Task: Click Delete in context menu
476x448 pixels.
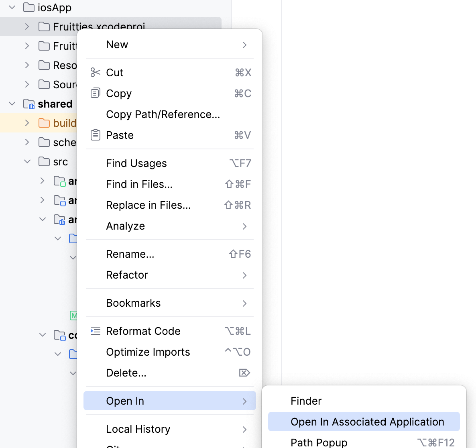Action: pyautogui.click(x=126, y=373)
